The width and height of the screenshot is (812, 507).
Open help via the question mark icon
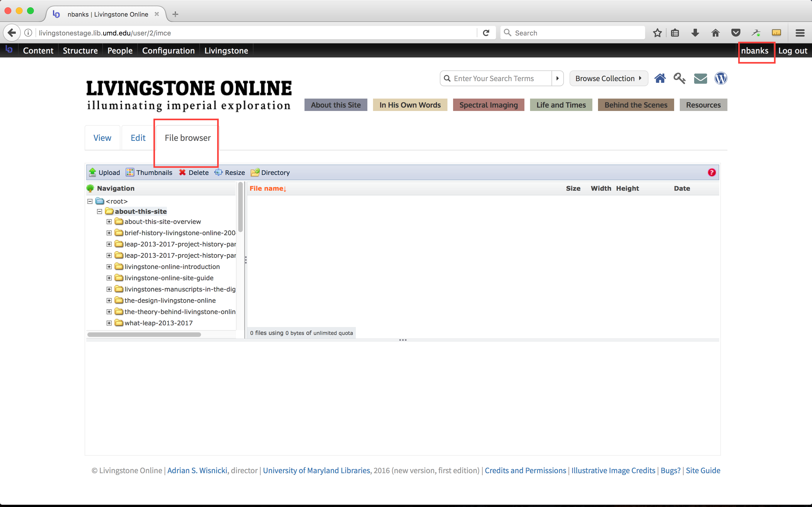coord(712,172)
